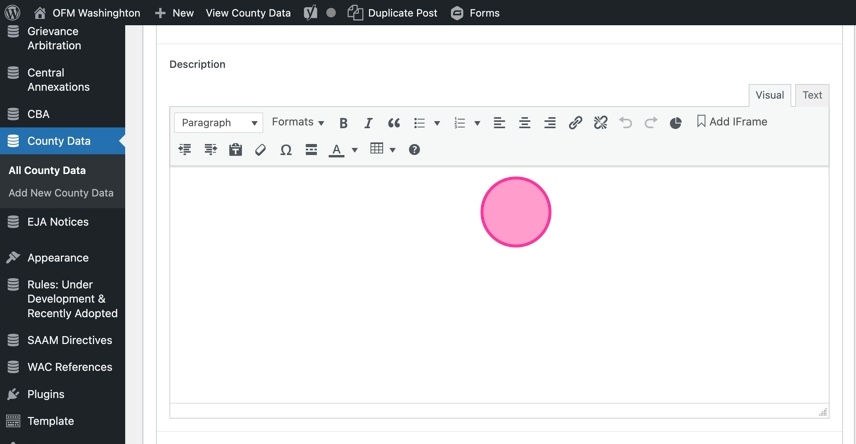Switch to the Text editor tab
This screenshot has height=444, width=856.
click(812, 95)
